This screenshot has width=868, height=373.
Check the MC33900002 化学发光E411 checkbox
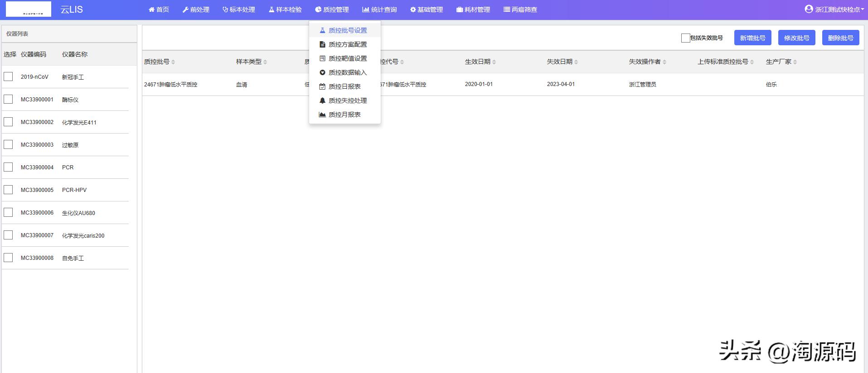tap(8, 122)
